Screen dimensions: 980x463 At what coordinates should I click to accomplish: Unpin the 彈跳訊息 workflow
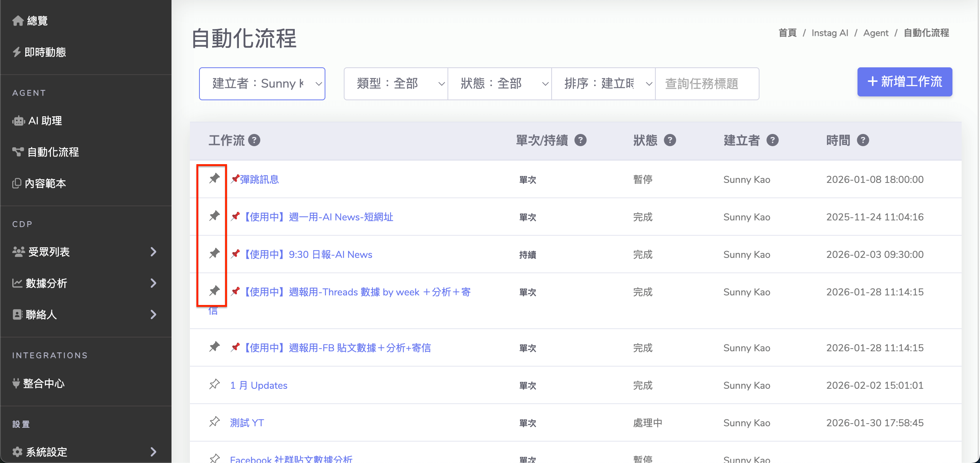(x=214, y=178)
